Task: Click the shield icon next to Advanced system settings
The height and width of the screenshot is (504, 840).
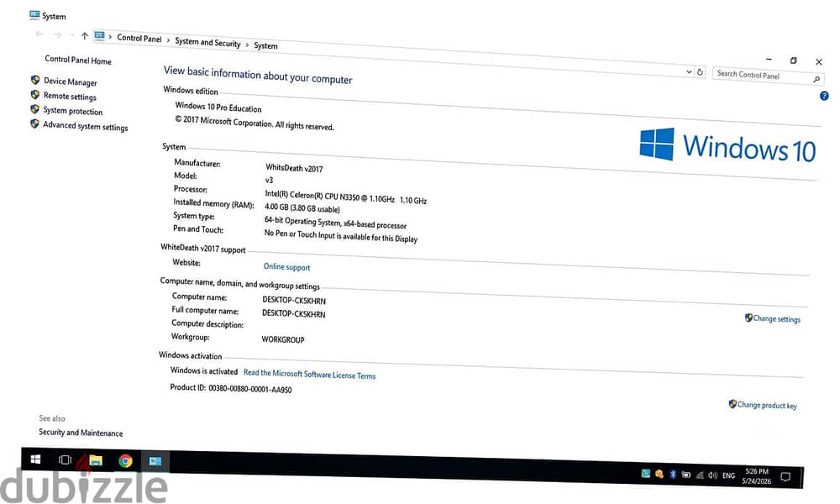Action: tap(34, 123)
